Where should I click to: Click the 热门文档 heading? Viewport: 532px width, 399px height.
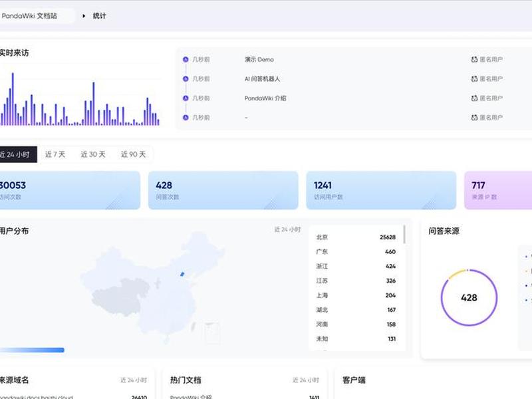tap(186, 380)
